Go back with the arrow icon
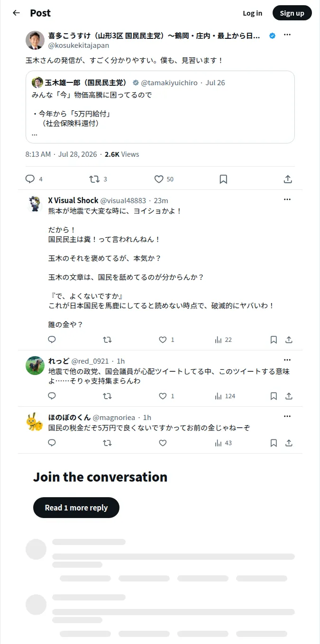The width and height of the screenshot is (320, 644). [x=16, y=13]
